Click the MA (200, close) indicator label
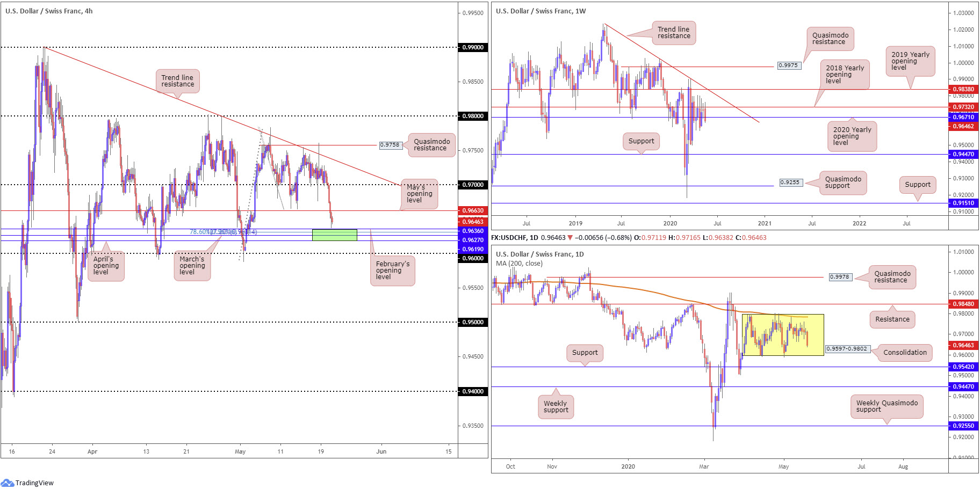The height and width of the screenshot is (489, 980). (x=519, y=263)
